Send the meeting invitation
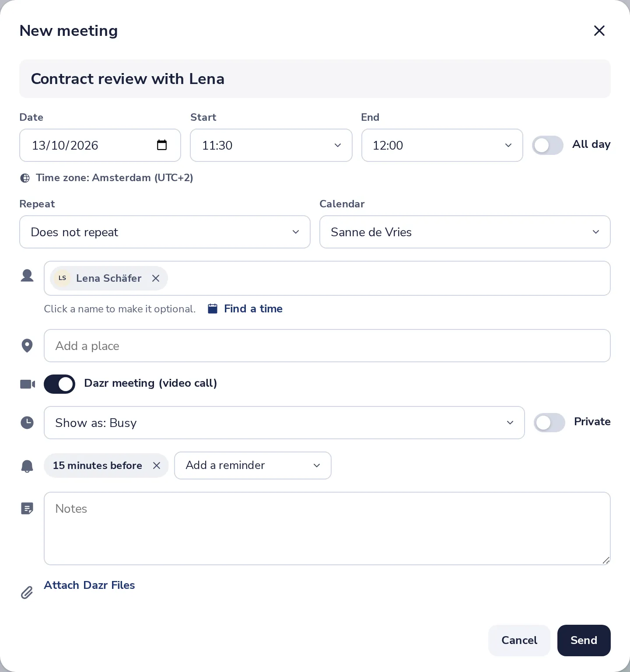630x672 pixels. [x=584, y=640]
